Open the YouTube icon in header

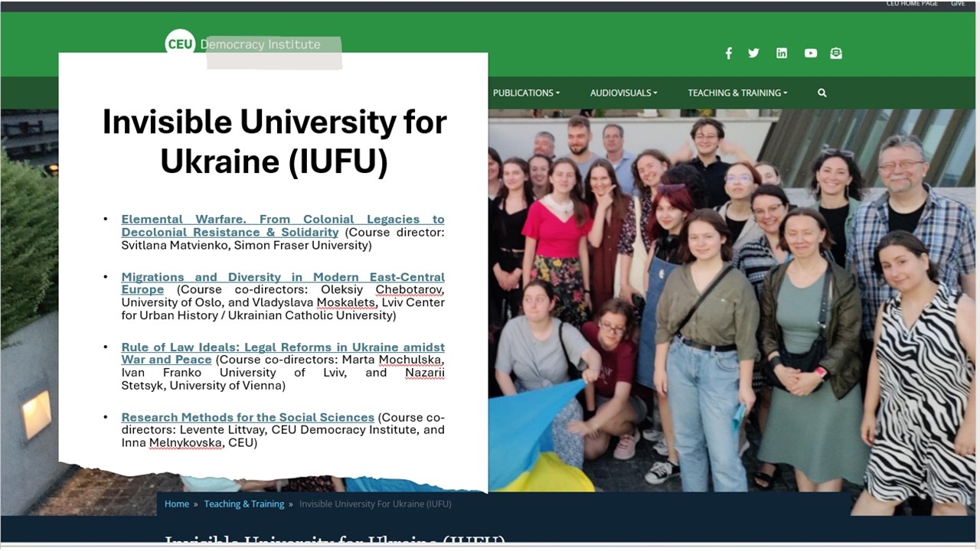point(810,53)
